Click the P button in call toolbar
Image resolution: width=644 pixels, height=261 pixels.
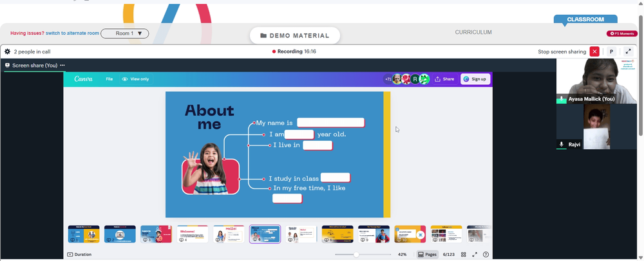coord(612,51)
